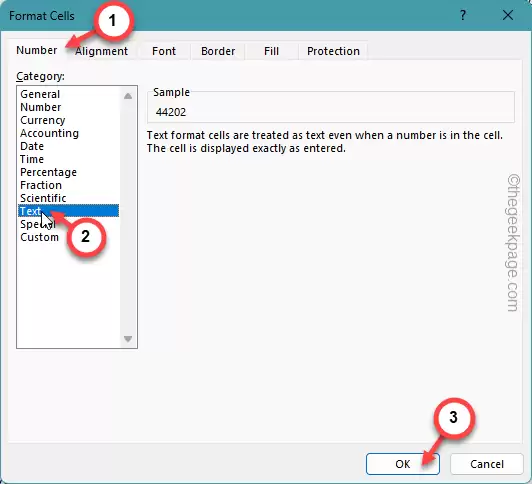Open the Font tab

[x=164, y=51]
